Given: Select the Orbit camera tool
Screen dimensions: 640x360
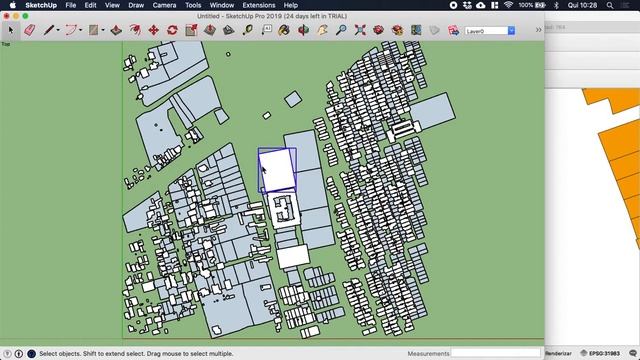Looking at the screenshot, I should point(303,30).
